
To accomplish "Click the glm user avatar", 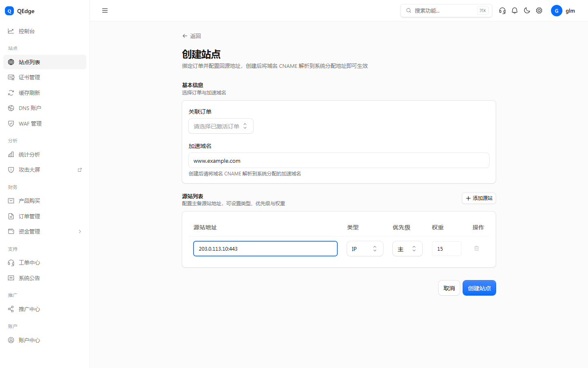I will 557,11.
